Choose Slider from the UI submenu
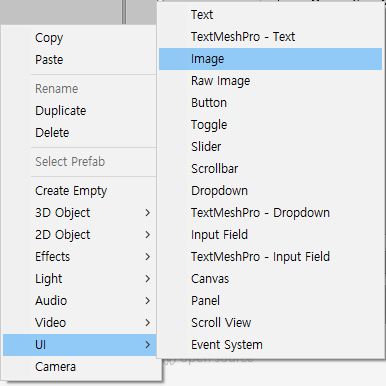Image resolution: width=386 pixels, height=386 pixels. coord(270,147)
